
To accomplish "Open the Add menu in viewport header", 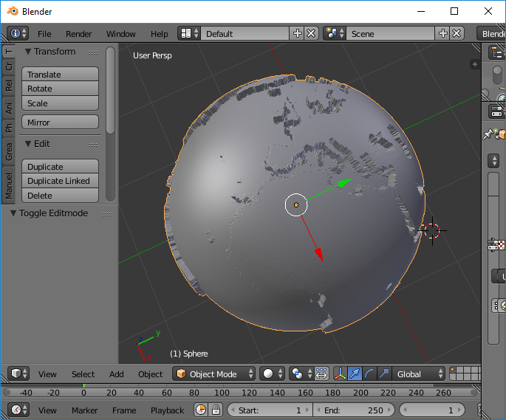I will [x=117, y=373].
